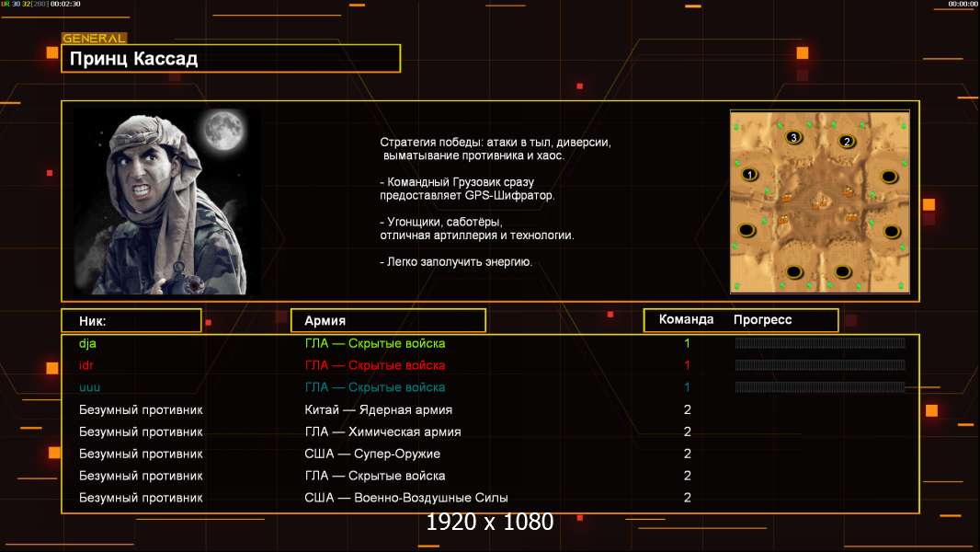Click 'Безумный противник' in the Военно-Воздушные Силы row
Viewport: 980px width, 552px height.
click(x=141, y=499)
